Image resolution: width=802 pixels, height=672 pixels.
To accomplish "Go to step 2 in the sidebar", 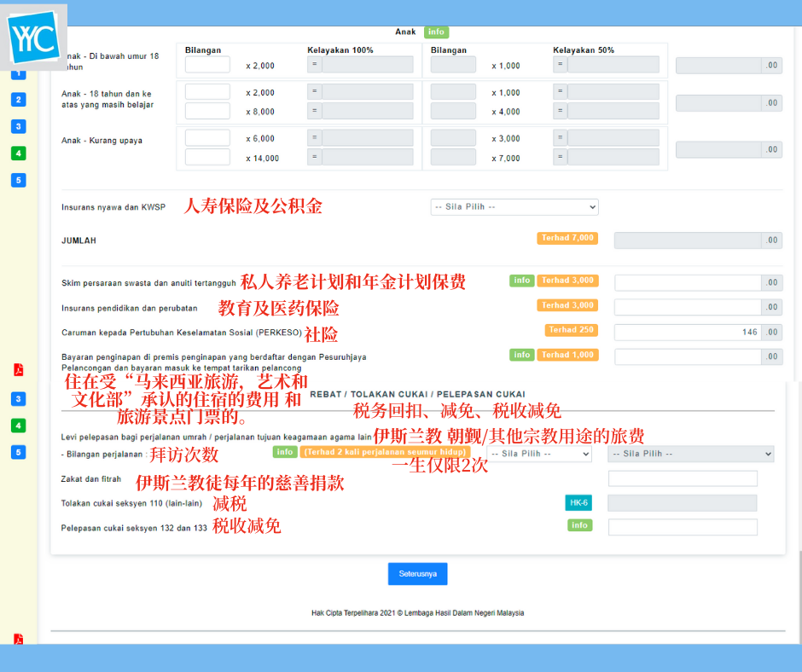I will click(x=19, y=100).
